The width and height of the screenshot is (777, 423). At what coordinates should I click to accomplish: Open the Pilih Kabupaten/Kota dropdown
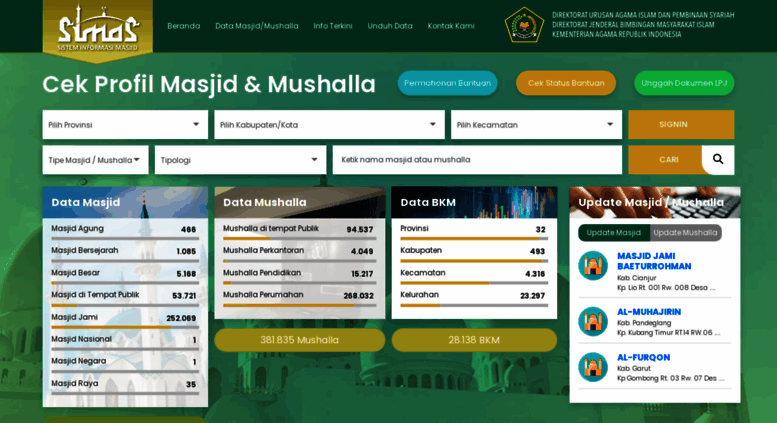tap(329, 125)
